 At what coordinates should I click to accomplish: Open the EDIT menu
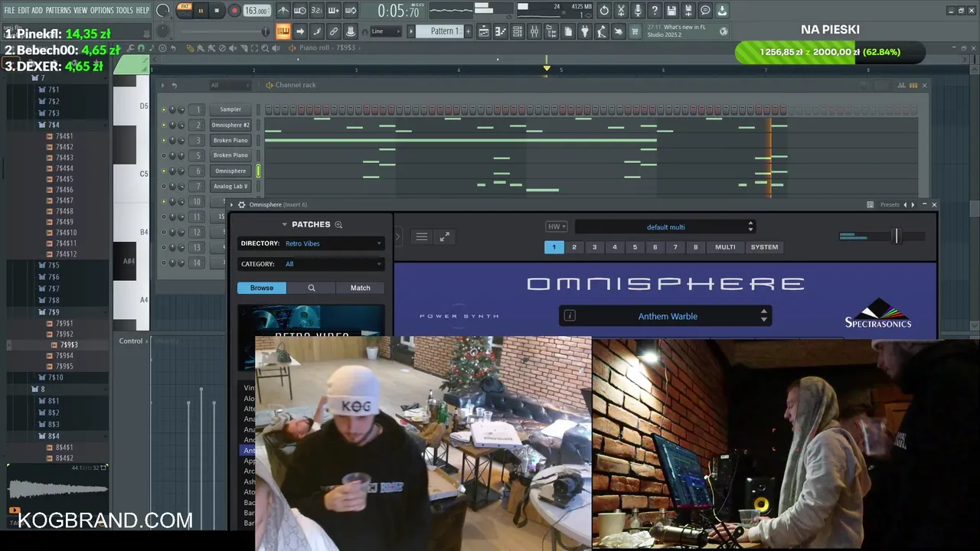click(x=24, y=10)
